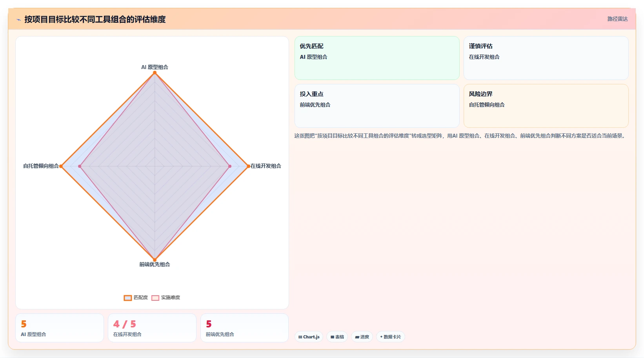This screenshot has height=358, width=644.
Task: Open the 优先匹配 card
Action: [x=377, y=58]
